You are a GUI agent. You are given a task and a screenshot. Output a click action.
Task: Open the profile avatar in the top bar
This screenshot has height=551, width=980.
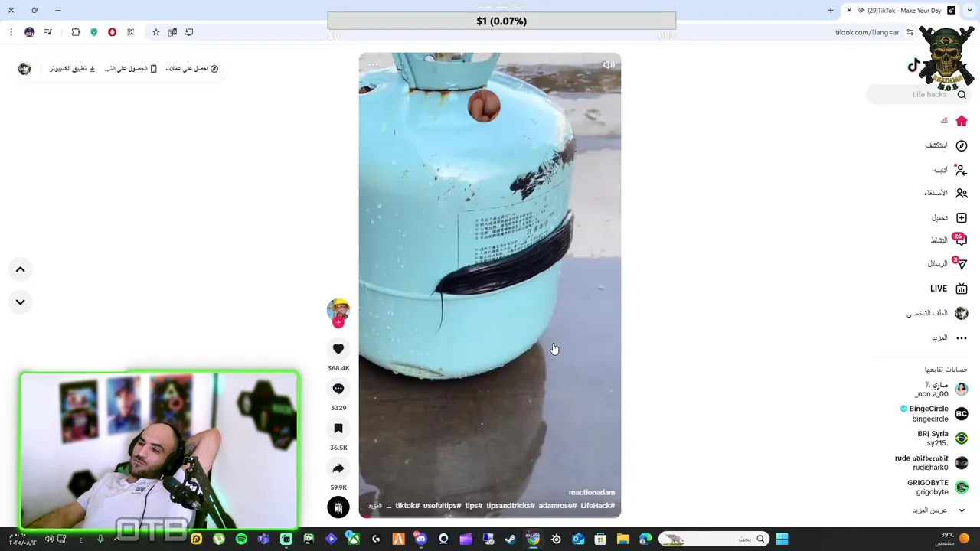(24, 69)
